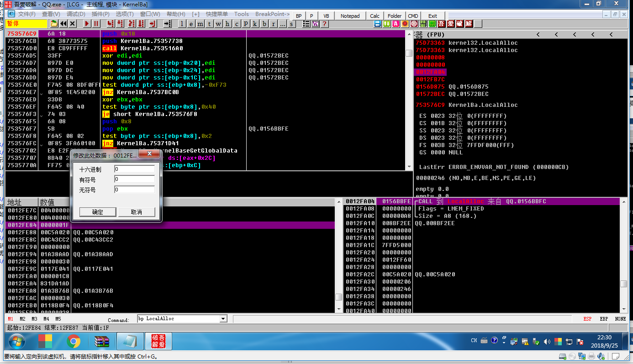Image resolution: width=633 pixels, height=364 pixels.
Task: Click the BreakPoint-> menu expander
Action: pyautogui.click(x=272, y=14)
